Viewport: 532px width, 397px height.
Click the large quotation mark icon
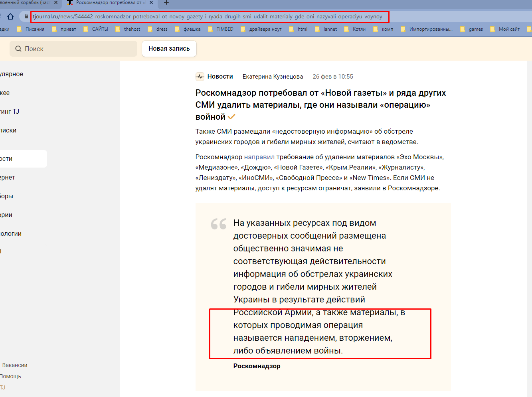click(219, 224)
